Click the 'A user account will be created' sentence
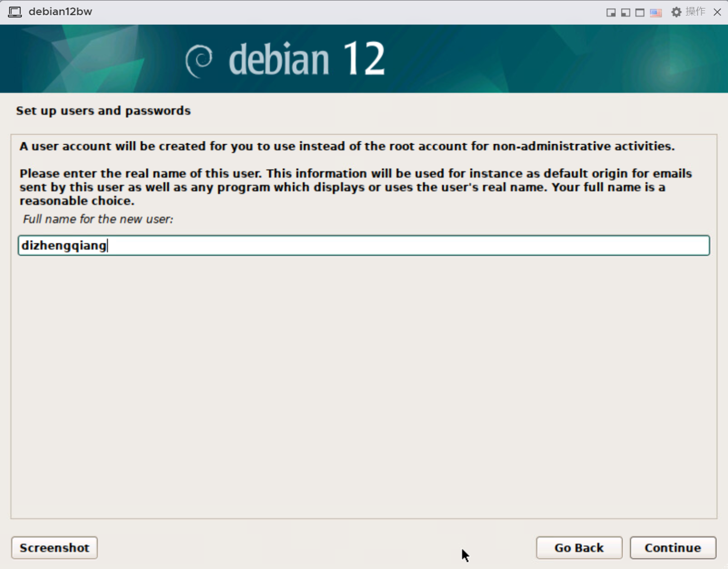728x569 pixels. click(x=346, y=146)
